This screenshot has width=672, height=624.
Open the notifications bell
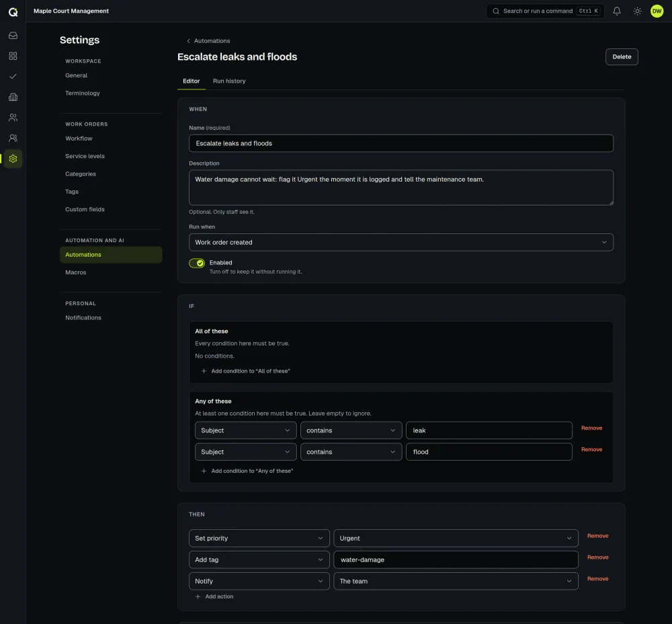pyautogui.click(x=617, y=11)
